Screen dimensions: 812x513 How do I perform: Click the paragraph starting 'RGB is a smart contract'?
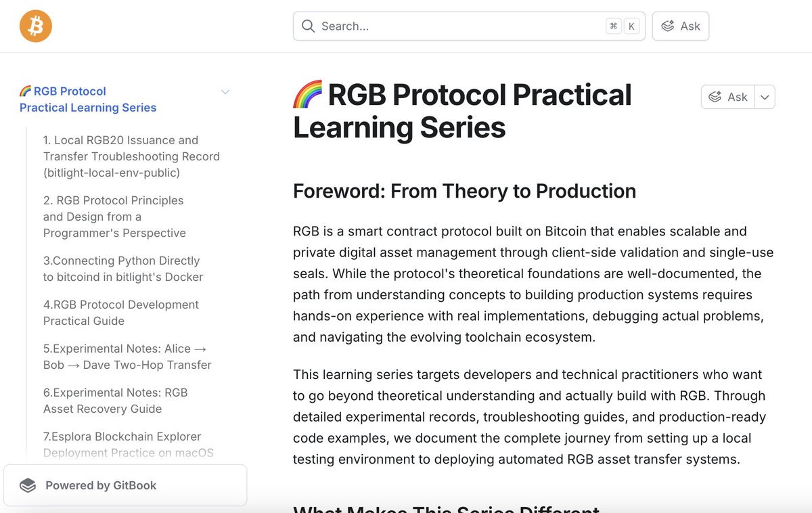(x=533, y=284)
